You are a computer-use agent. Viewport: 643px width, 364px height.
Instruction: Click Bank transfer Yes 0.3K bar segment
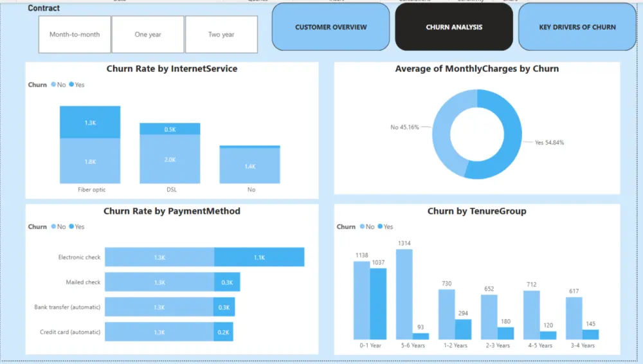[224, 307]
